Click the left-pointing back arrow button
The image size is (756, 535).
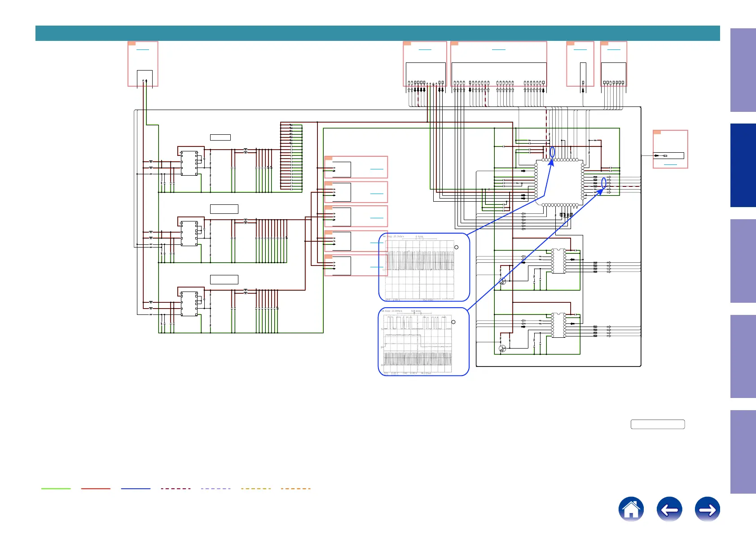point(669,509)
